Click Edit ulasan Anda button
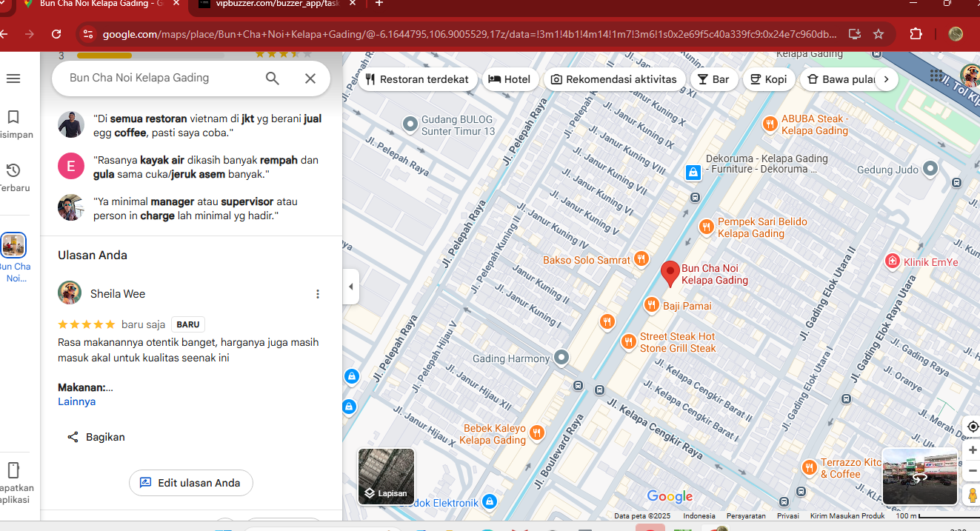 coord(190,483)
